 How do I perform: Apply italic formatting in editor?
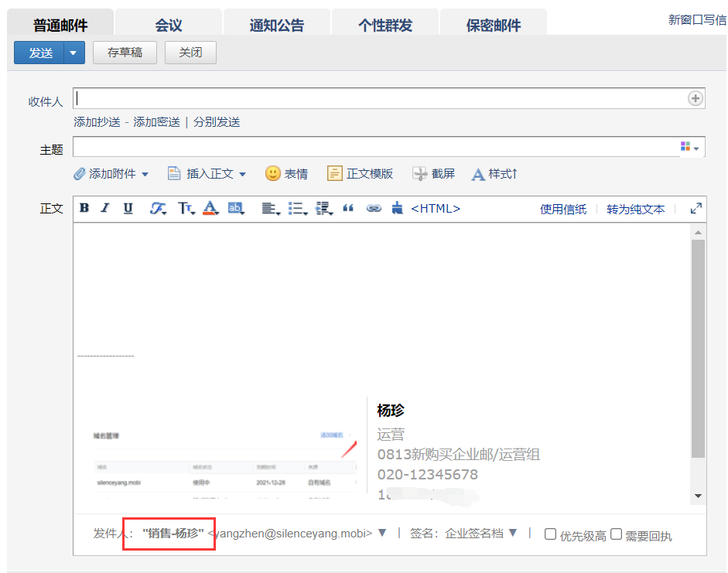(x=105, y=208)
